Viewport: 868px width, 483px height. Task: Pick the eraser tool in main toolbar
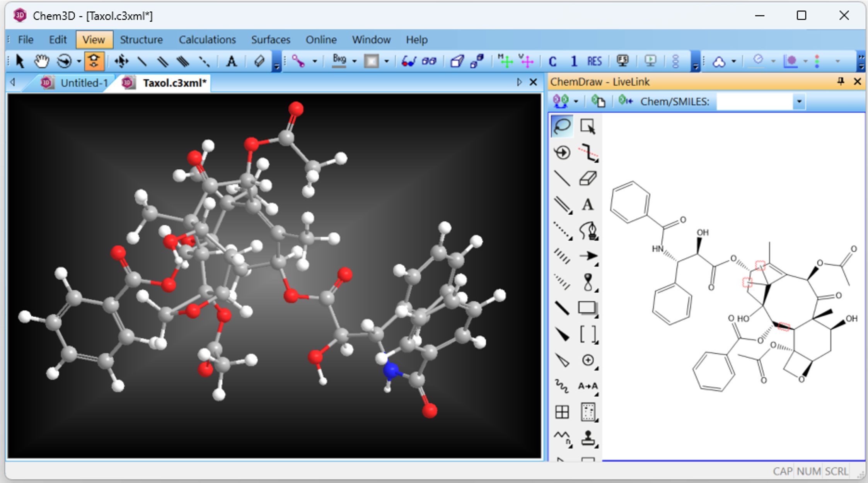point(259,61)
